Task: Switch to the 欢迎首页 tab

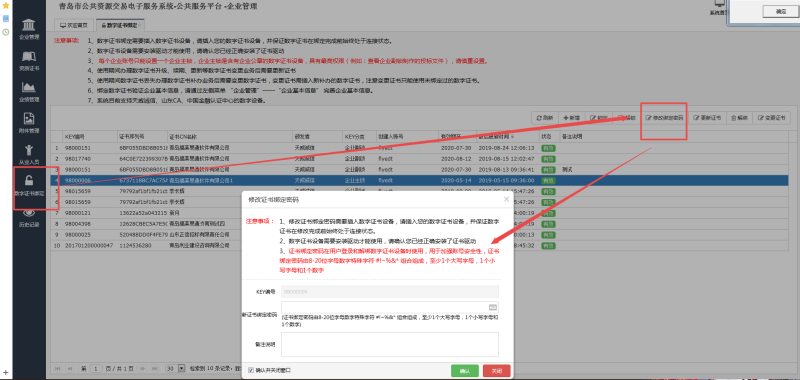Action: (x=74, y=24)
